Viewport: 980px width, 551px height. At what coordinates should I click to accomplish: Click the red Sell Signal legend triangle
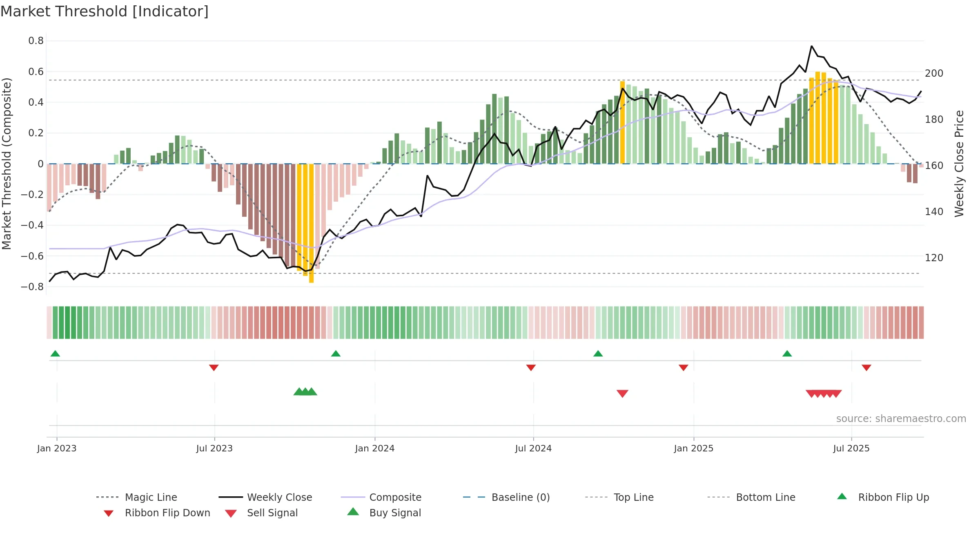click(231, 513)
